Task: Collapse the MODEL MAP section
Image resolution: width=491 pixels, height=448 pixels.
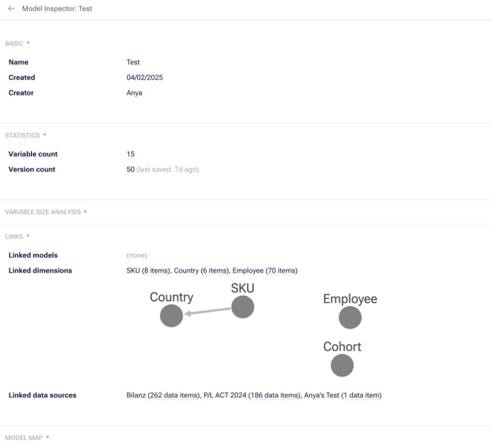Action: coord(27,438)
